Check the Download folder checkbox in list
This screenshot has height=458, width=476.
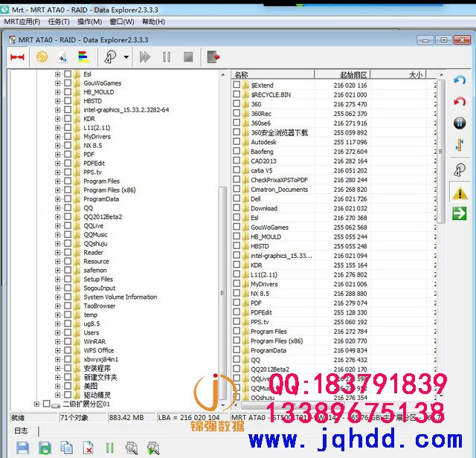(x=237, y=207)
